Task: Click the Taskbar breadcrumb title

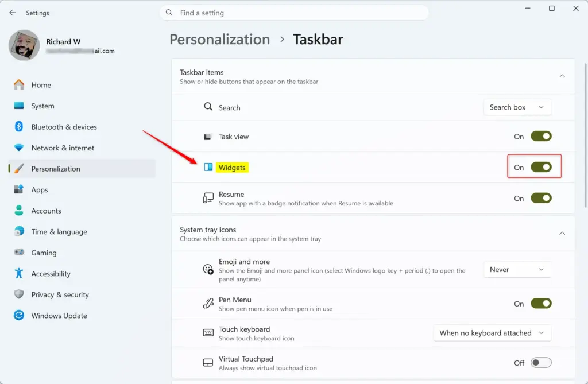Action: [318, 40]
